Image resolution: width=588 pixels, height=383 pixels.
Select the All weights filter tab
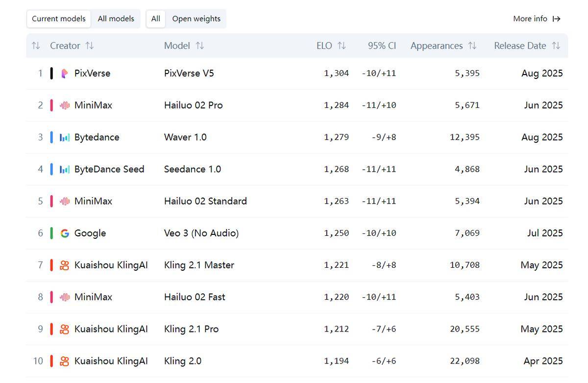(156, 19)
